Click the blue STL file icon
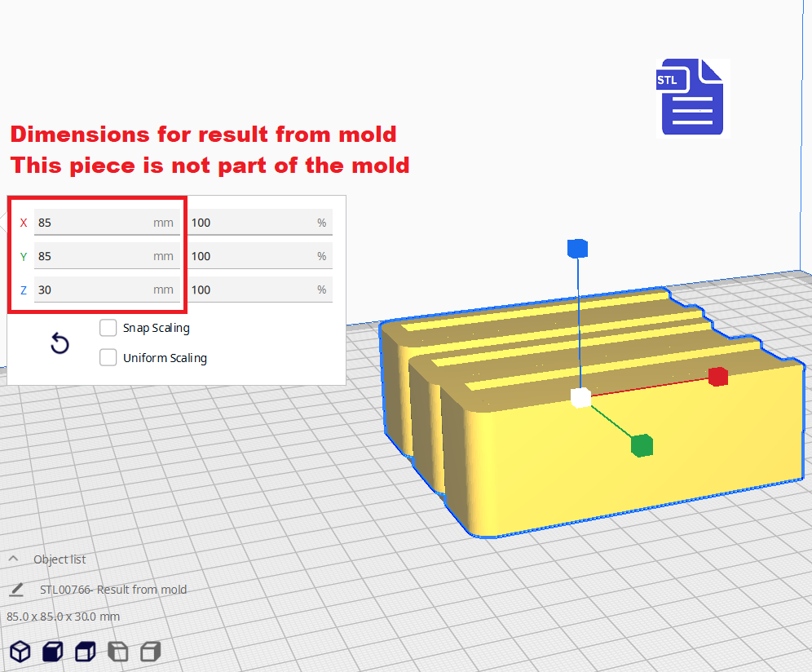The height and width of the screenshot is (672, 812). pyautogui.click(x=691, y=96)
